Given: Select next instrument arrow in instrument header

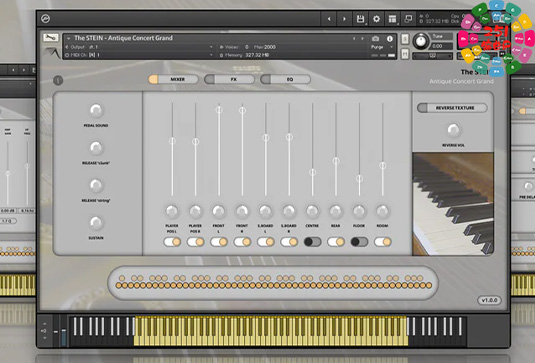Looking at the screenshot, I should pyautogui.click(x=362, y=39).
